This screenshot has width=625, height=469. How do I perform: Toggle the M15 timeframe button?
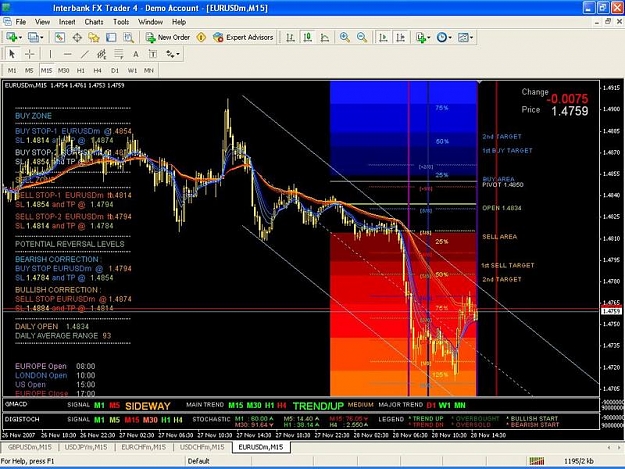46,71
